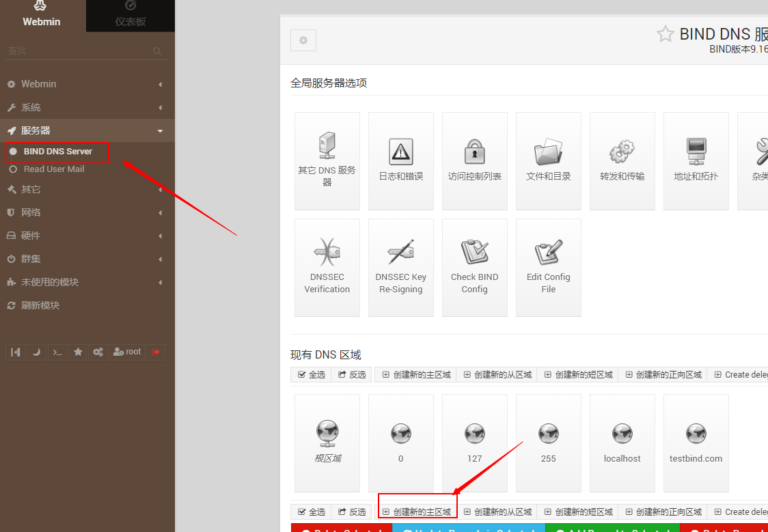Open the 255 DNS zone
This screenshot has width=768, height=532.
[549, 443]
